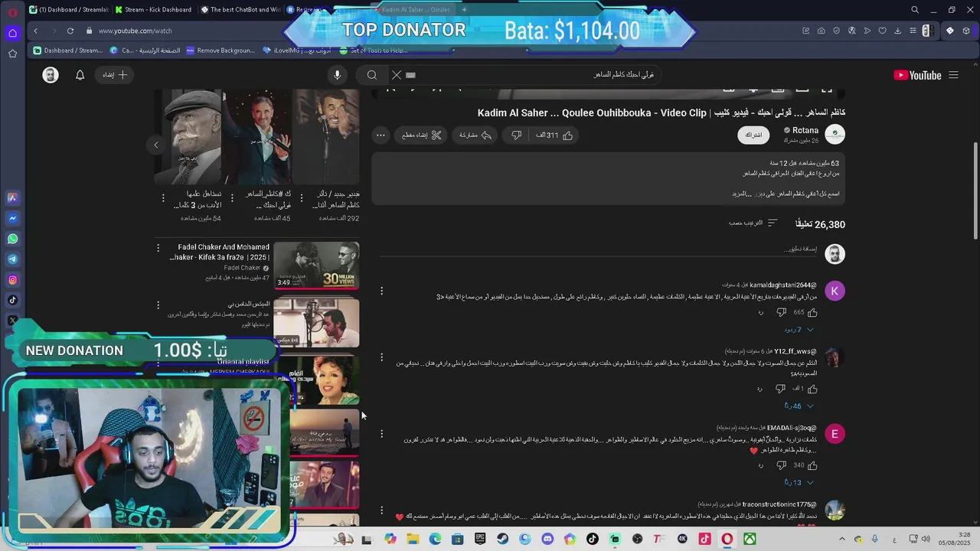Open options menu for kamaldaghstani2644's comment

381,291
